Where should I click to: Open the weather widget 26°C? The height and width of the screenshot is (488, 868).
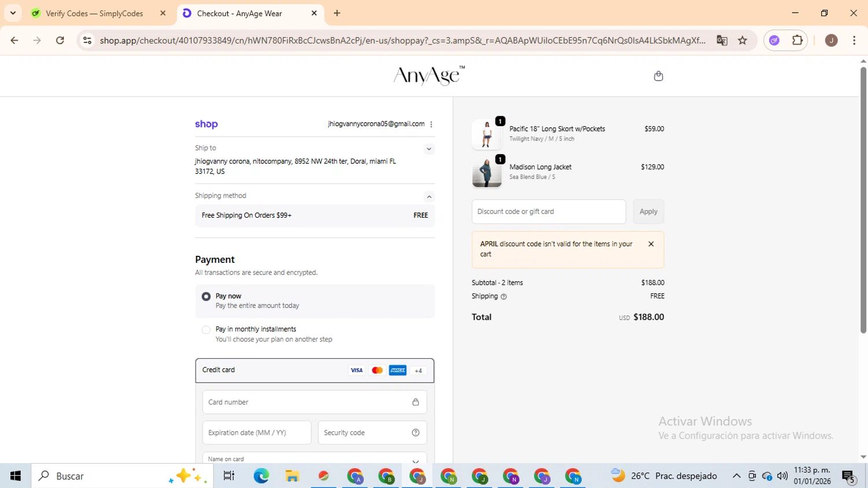[664, 476]
